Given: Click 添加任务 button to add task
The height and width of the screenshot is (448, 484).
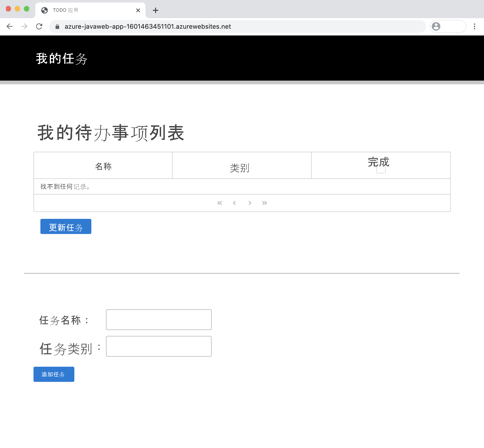Looking at the screenshot, I should (53, 374).
